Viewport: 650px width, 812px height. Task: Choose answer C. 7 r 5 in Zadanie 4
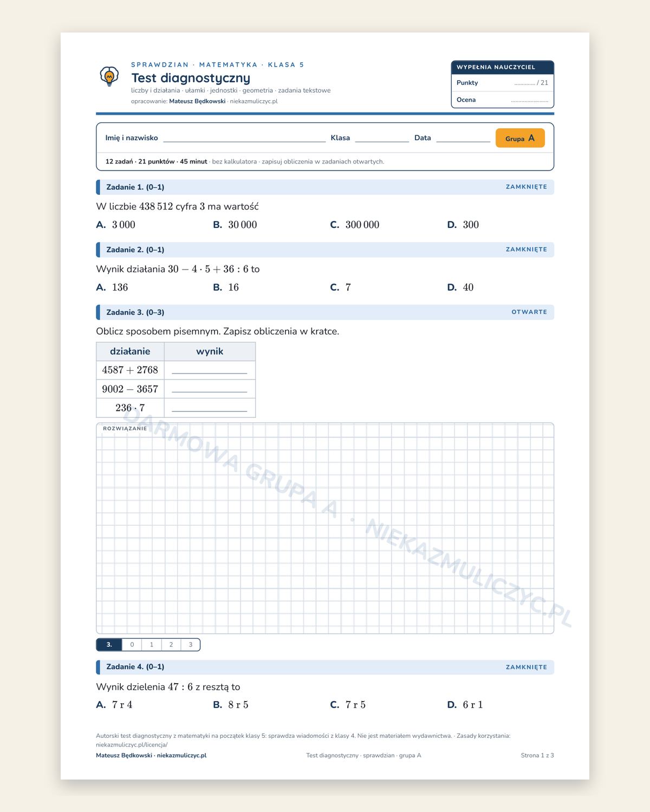tap(348, 705)
